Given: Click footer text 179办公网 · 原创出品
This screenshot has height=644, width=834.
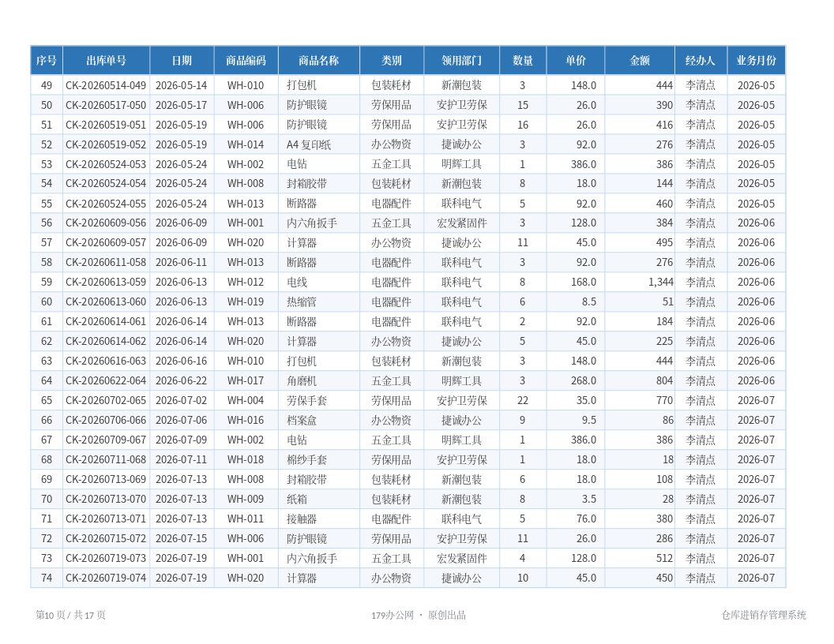Looking at the screenshot, I should (x=419, y=616).
